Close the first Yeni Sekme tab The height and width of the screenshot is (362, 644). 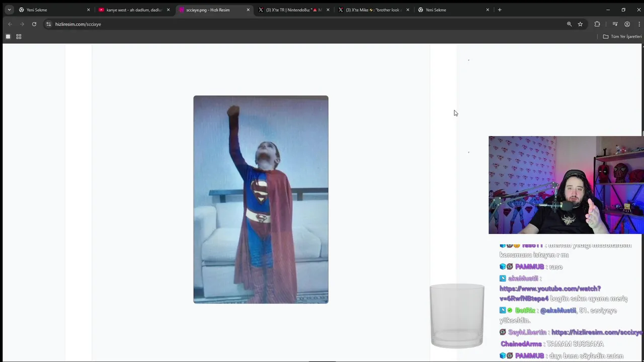click(89, 10)
